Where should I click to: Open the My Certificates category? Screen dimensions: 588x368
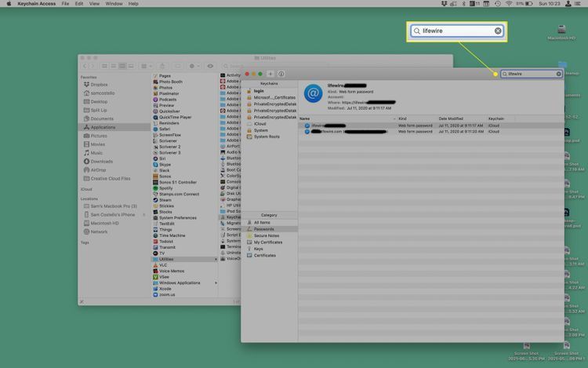268,242
